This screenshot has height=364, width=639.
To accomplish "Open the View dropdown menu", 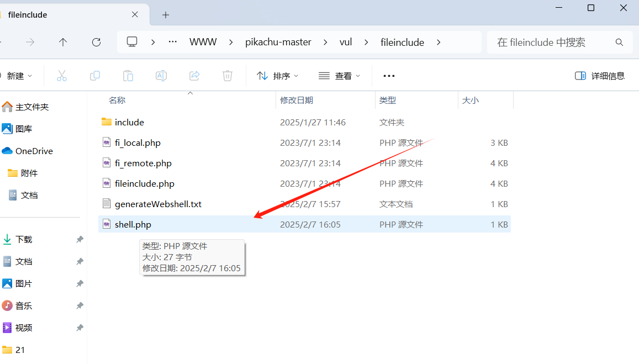I will (x=340, y=76).
